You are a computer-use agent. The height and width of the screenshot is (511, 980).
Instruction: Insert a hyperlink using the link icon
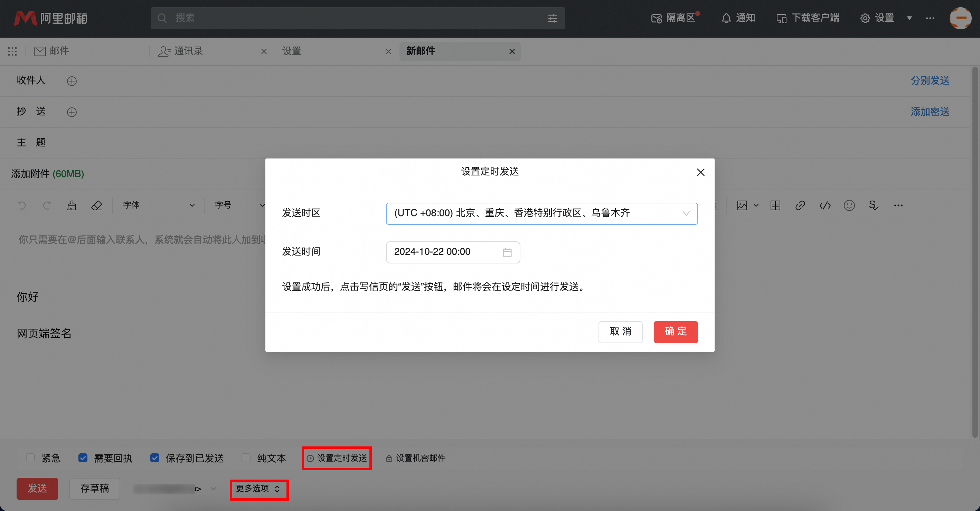[x=800, y=205]
